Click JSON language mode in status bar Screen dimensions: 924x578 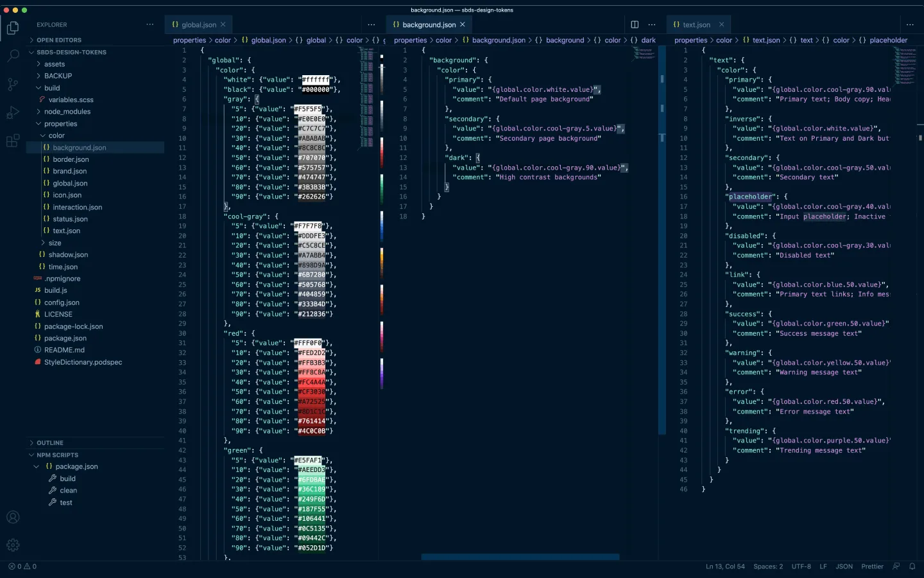[x=844, y=566]
